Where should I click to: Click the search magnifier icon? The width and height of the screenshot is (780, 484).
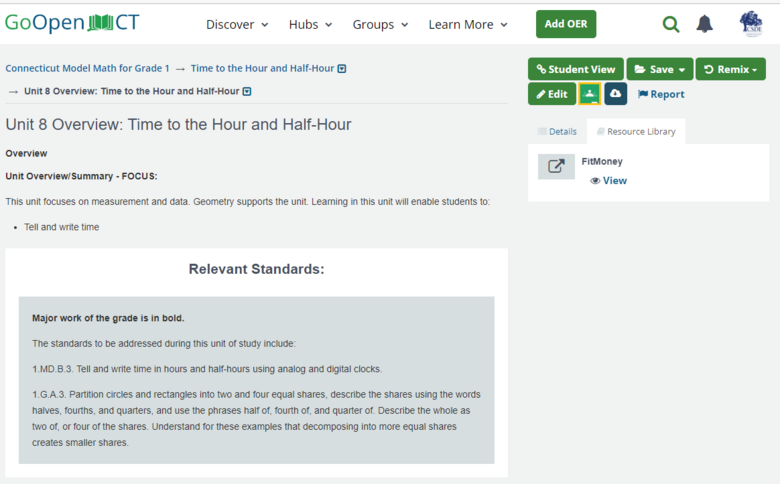tap(671, 24)
